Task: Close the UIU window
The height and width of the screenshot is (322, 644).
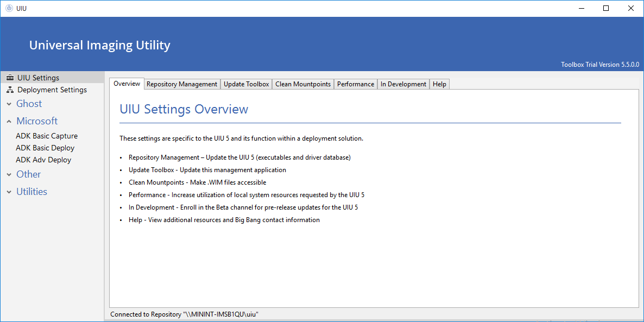Action: tap(631, 8)
